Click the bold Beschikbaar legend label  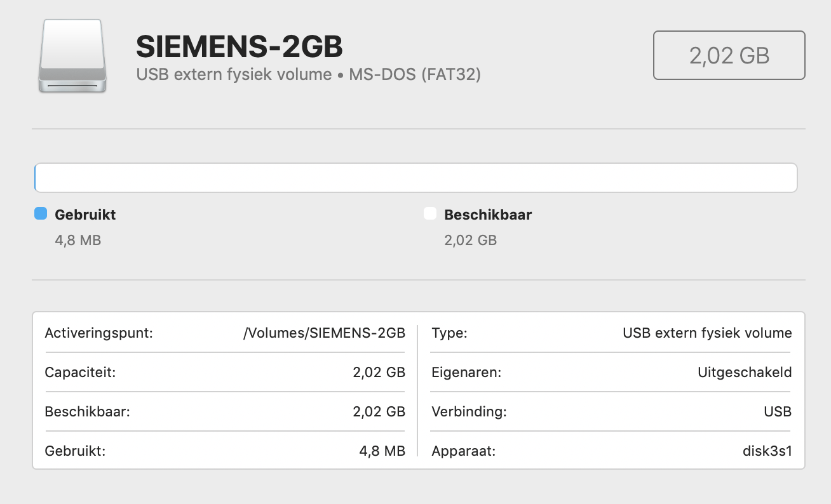pyautogui.click(x=488, y=215)
